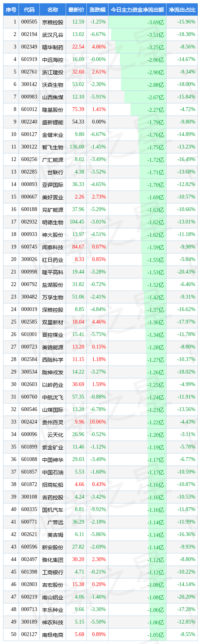The width and height of the screenshot is (198, 644).
Task: Select stock name 深粮控股
Action: click(x=53, y=309)
